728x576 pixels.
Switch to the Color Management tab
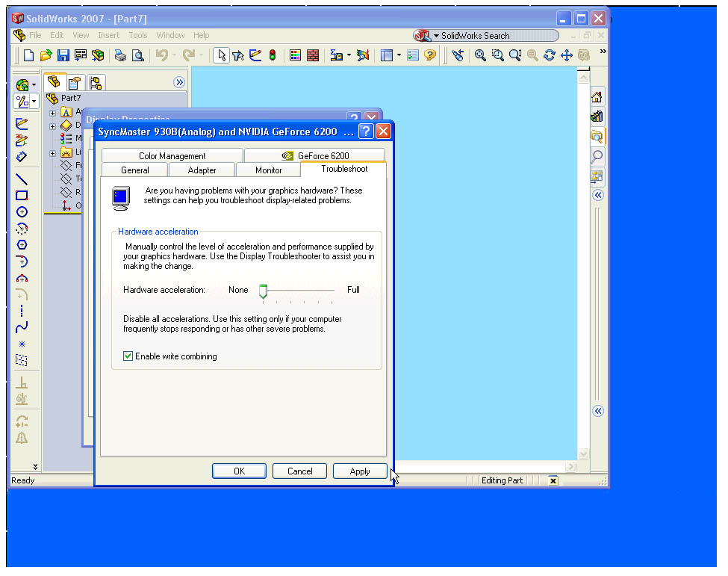(172, 156)
